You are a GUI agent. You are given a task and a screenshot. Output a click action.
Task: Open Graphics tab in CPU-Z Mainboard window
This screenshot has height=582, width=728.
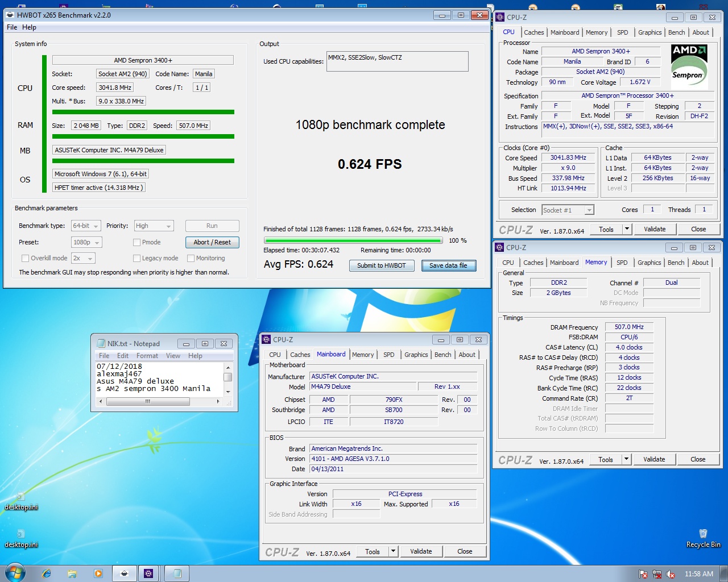[x=416, y=355]
